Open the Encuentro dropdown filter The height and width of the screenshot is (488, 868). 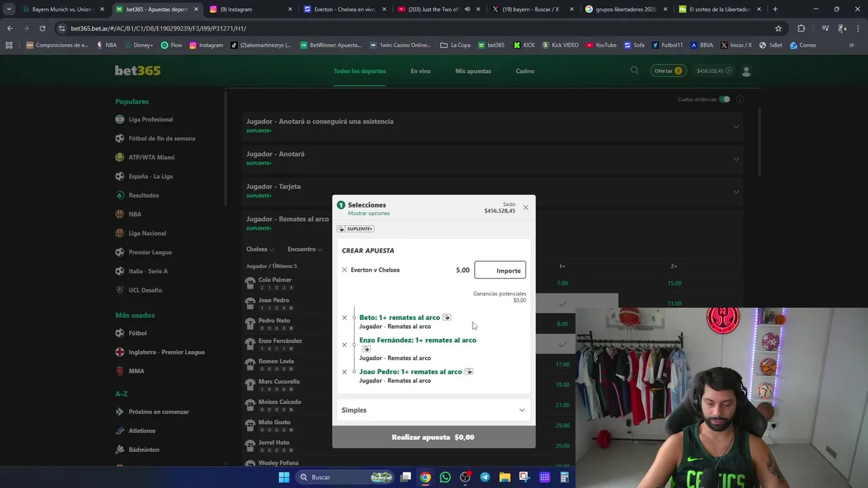305,249
